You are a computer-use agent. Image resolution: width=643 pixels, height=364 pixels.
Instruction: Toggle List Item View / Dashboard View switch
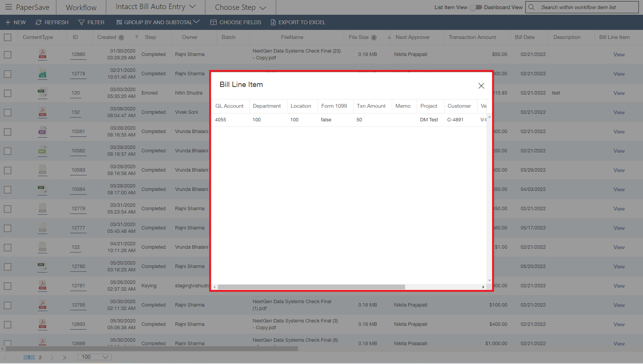point(476,7)
